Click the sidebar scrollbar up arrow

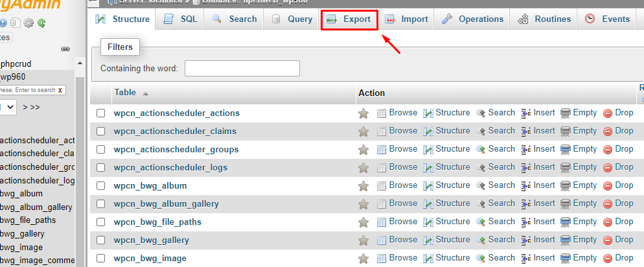click(80, 64)
